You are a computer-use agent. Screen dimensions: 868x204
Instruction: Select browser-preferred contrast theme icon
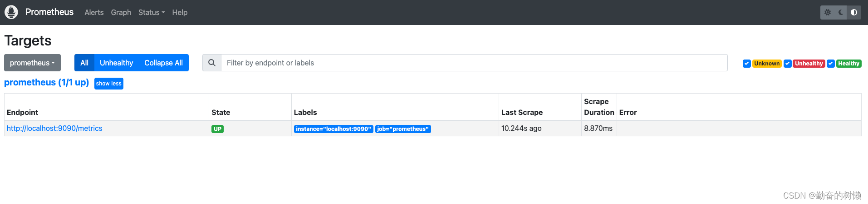click(x=854, y=12)
